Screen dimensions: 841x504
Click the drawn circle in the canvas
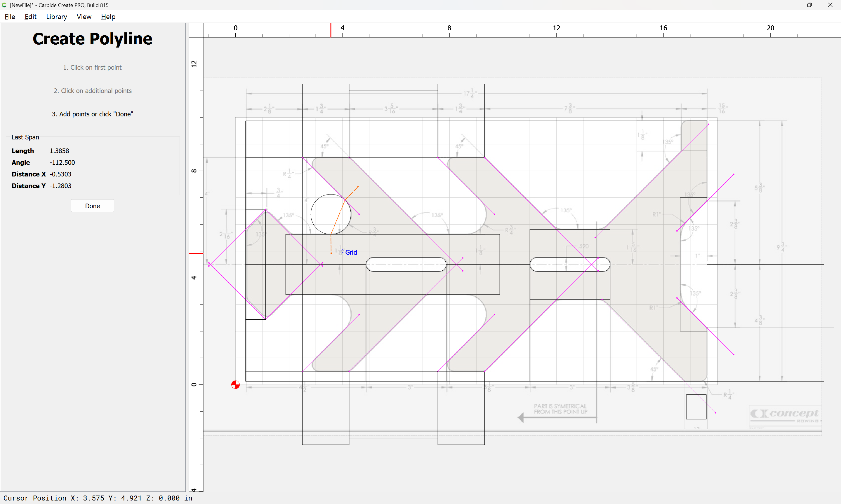[331, 214]
